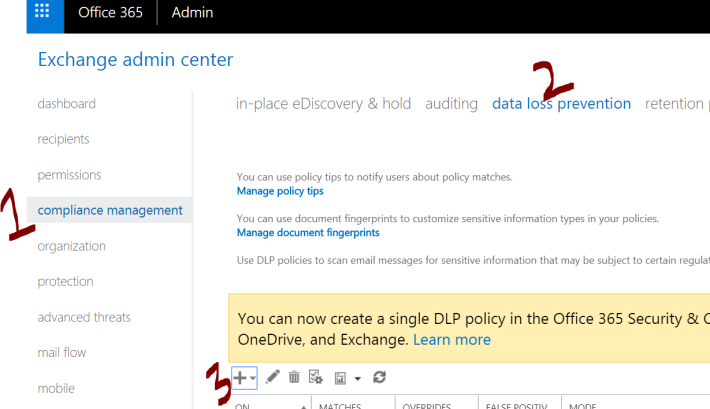Expand the reports dropdown arrow
The image size is (710, 409).
coord(358,379)
